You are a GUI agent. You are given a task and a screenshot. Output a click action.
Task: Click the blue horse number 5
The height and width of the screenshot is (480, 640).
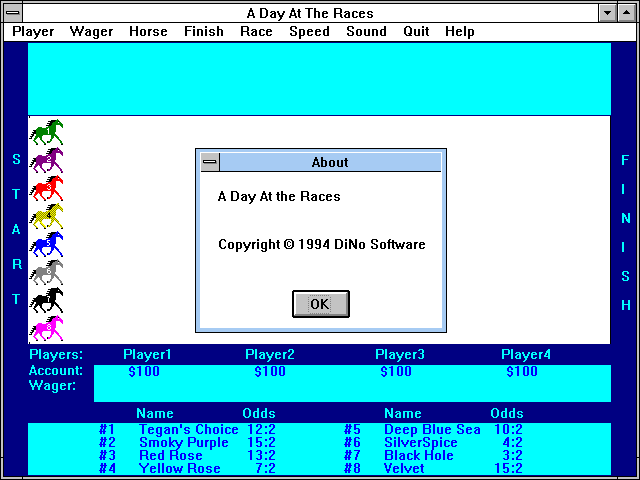pyautogui.click(x=46, y=244)
